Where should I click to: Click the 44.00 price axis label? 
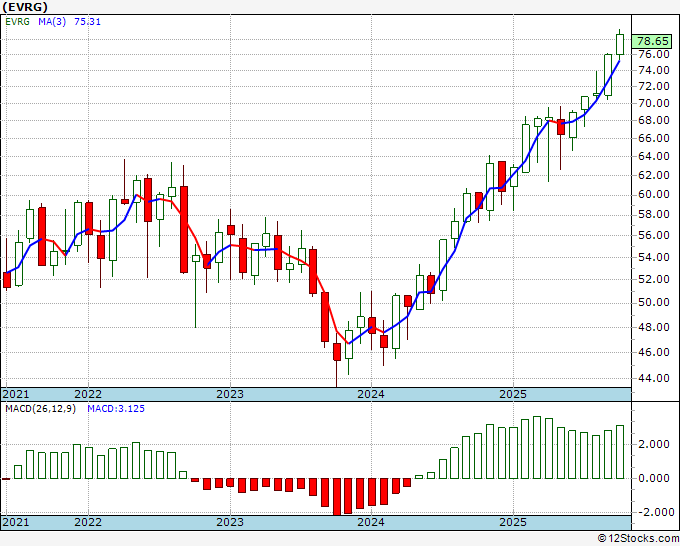click(x=654, y=378)
